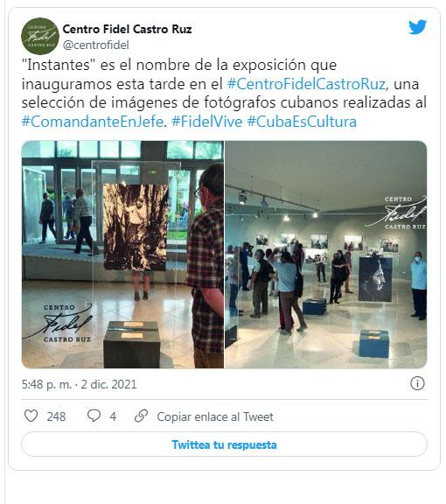Click the Twitter bird logo
446x504 pixels.
click(417, 27)
